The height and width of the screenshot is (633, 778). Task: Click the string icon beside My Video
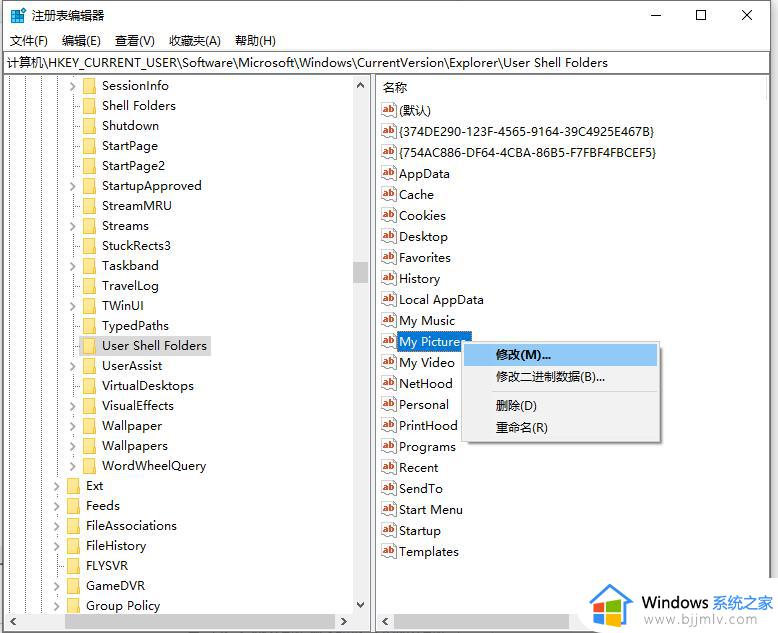click(389, 362)
